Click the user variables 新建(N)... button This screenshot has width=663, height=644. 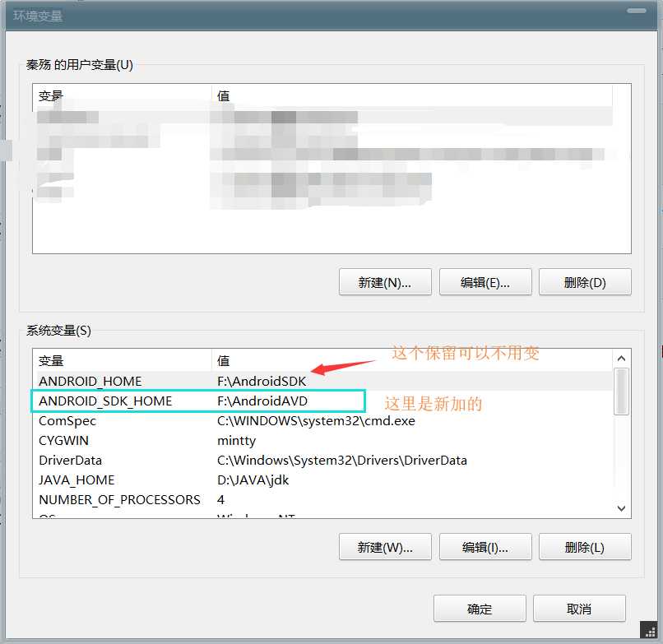(385, 282)
